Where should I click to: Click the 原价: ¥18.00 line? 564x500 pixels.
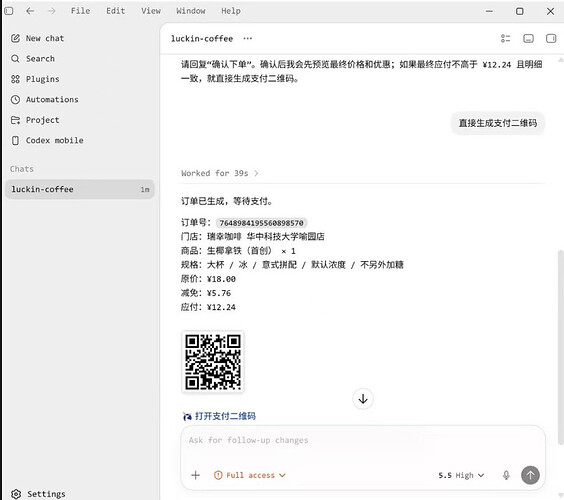[x=208, y=279]
